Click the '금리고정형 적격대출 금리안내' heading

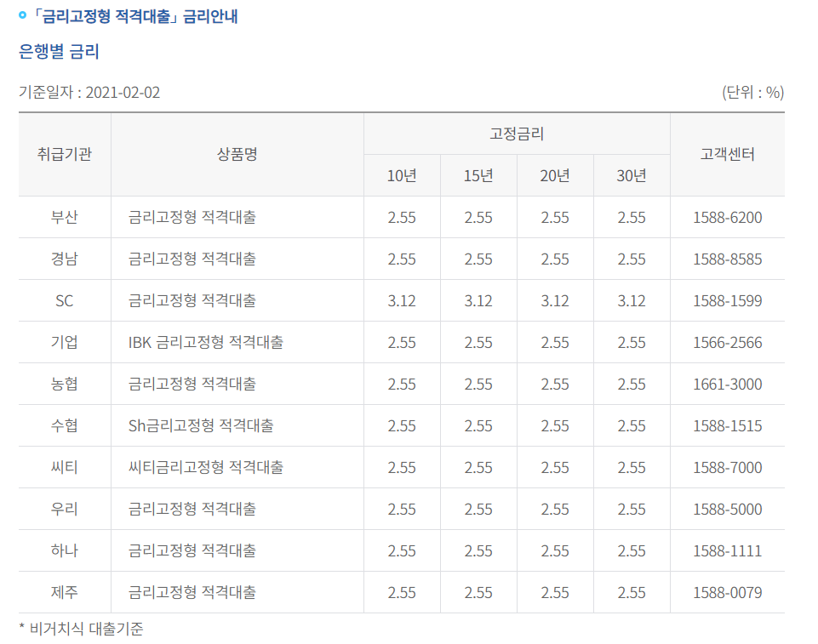pyautogui.click(x=134, y=16)
